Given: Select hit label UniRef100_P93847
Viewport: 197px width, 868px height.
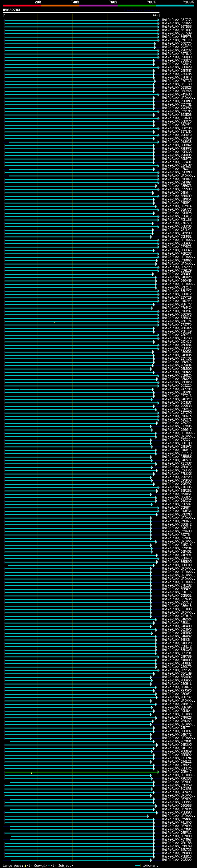Looking at the screenshot, I should pos(176,64).
